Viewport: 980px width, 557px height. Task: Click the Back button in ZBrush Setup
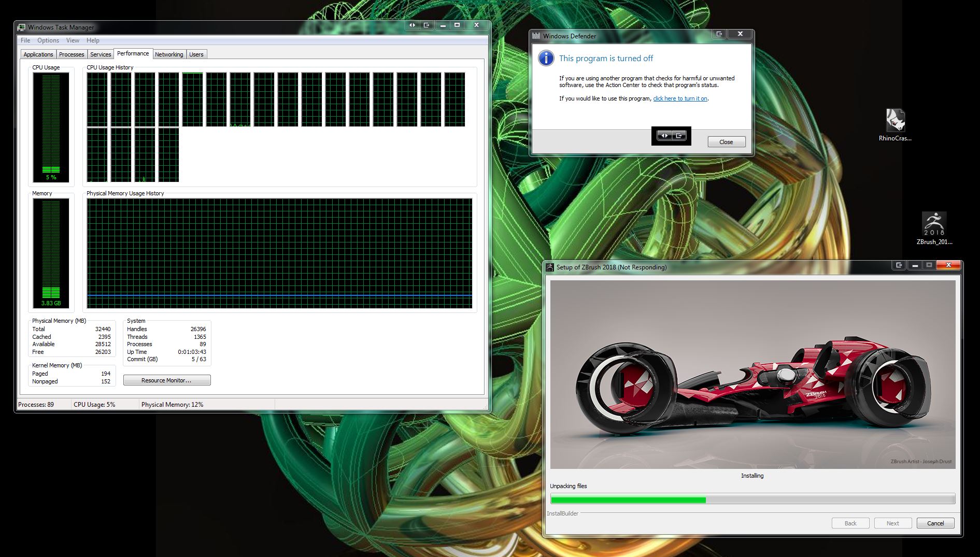(850, 523)
